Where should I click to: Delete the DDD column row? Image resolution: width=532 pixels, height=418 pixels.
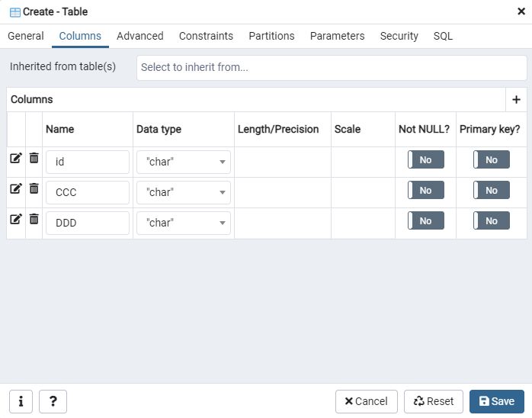click(x=34, y=219)
